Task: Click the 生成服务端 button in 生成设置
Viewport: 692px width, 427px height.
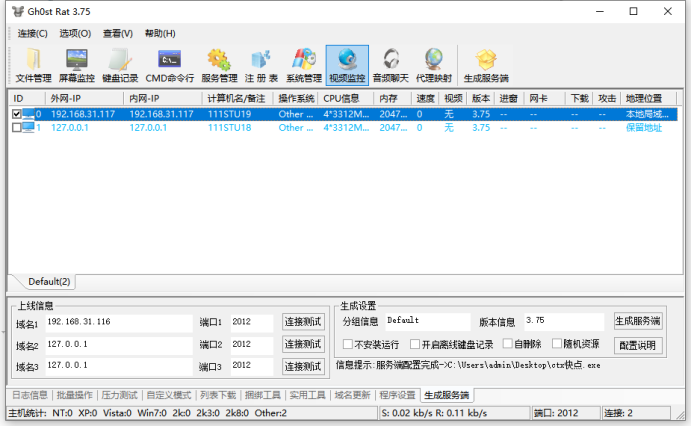Action: point(638,321)
